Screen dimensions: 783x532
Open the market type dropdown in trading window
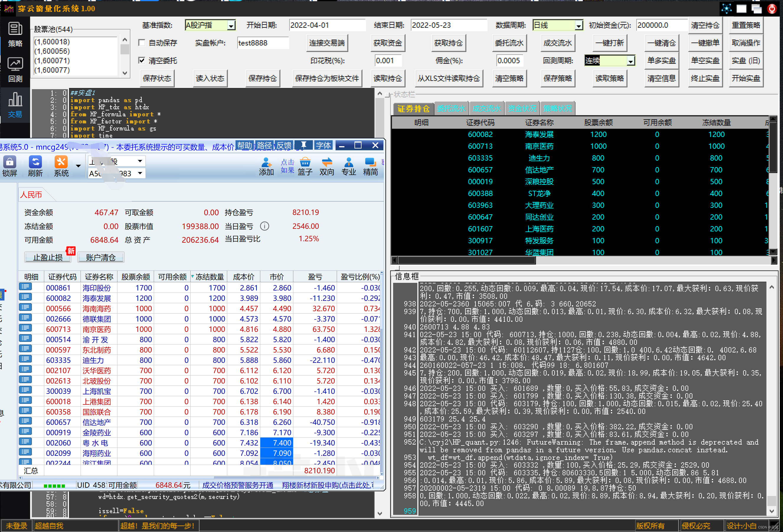point(140,161)
